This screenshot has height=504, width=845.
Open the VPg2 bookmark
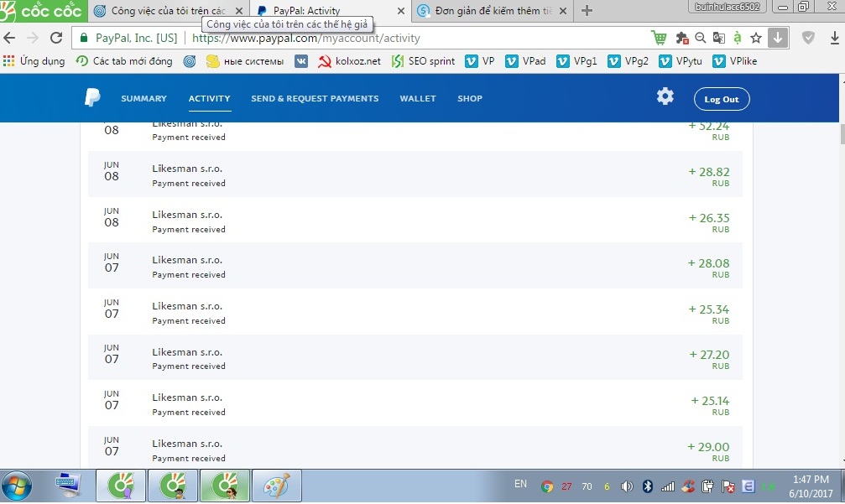pos(628,61)
